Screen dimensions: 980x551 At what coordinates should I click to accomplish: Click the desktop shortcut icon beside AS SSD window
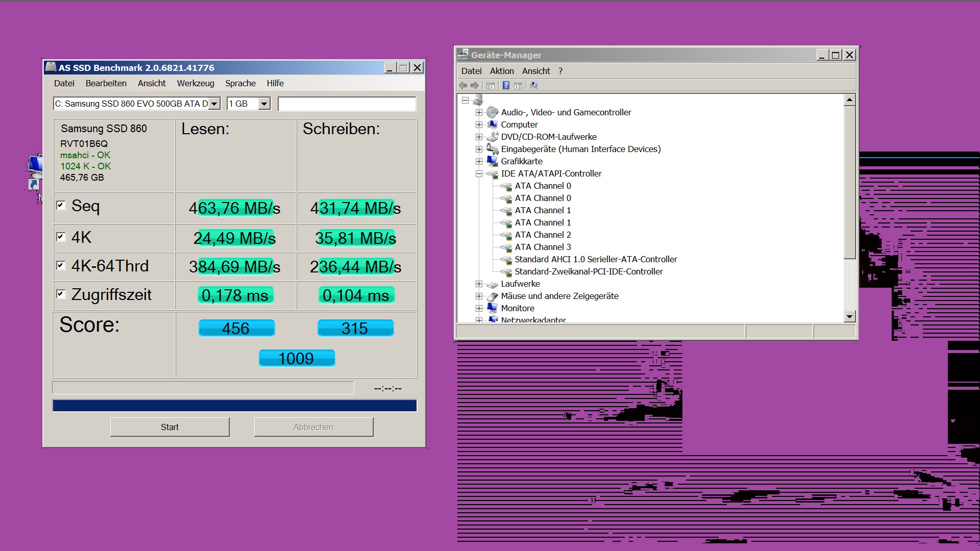pyautogui.click(x=35, y=171)
